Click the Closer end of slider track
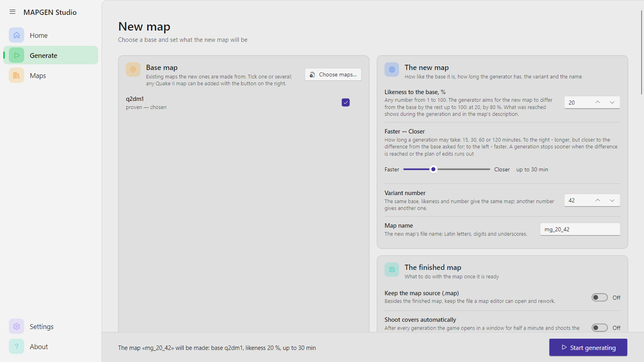 (489, 169)
